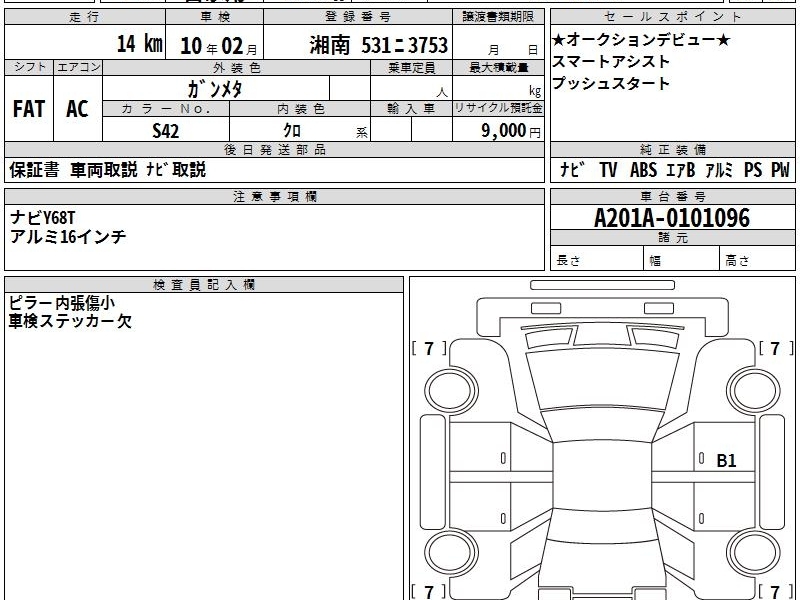Click 'PW' equipment label
The height and width of the screenshot is (600, 800).
tap(780, 170)
